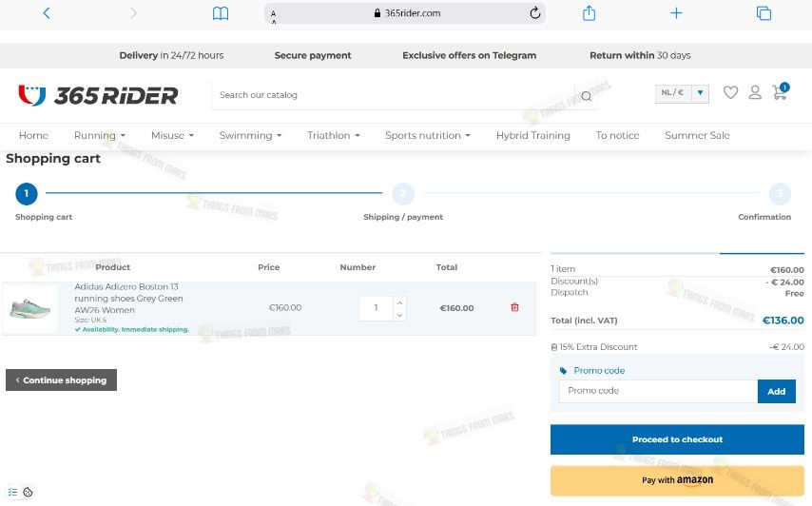Focus the Promo code input field
Image resolution: width=812 pixels, height=506 pixels.
[x=658, y=391]
